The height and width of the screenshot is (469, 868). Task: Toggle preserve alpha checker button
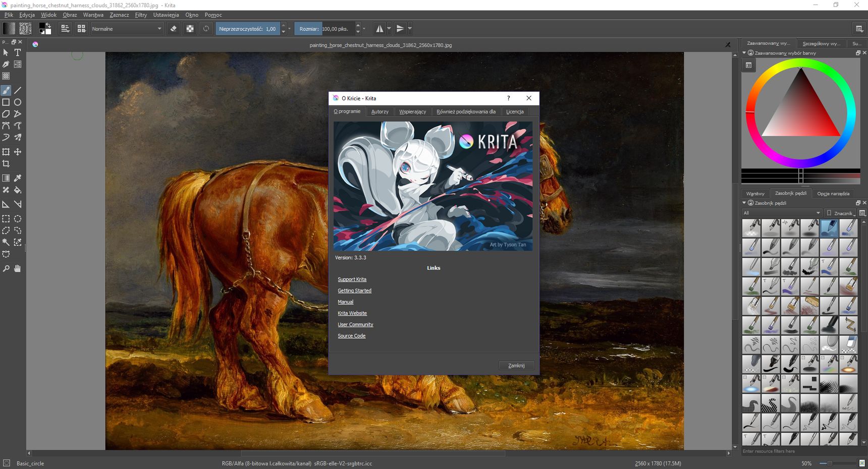[190, 29]
